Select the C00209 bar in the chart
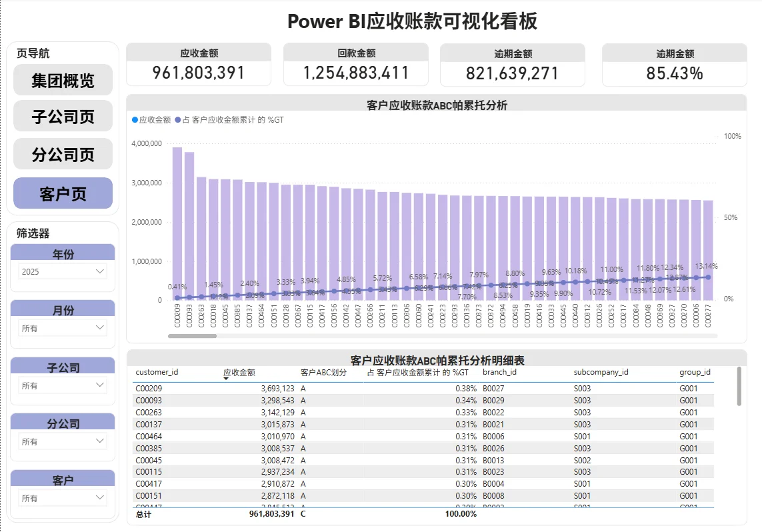The height and width of the screenshot is (532, 762). (177, 223)
